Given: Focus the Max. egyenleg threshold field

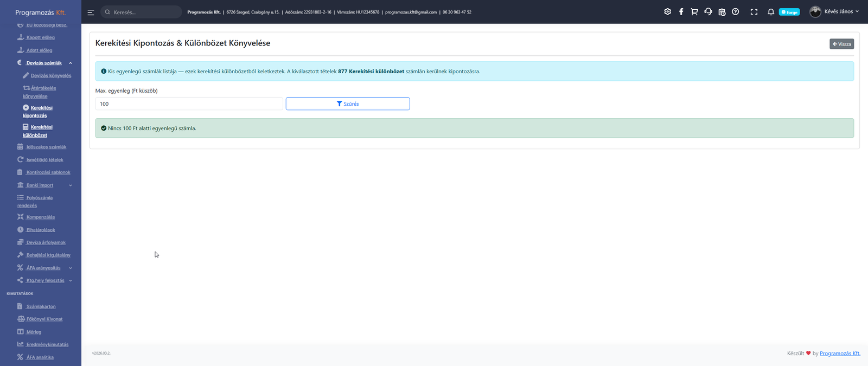Looking at the screenshot, I should (189, 104).
